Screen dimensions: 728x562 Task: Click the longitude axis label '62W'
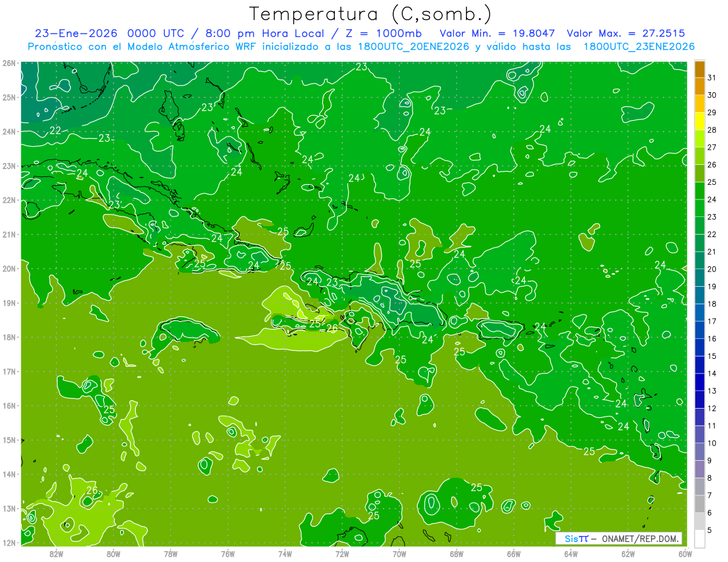pyautogui.click(x=628, y=554)
